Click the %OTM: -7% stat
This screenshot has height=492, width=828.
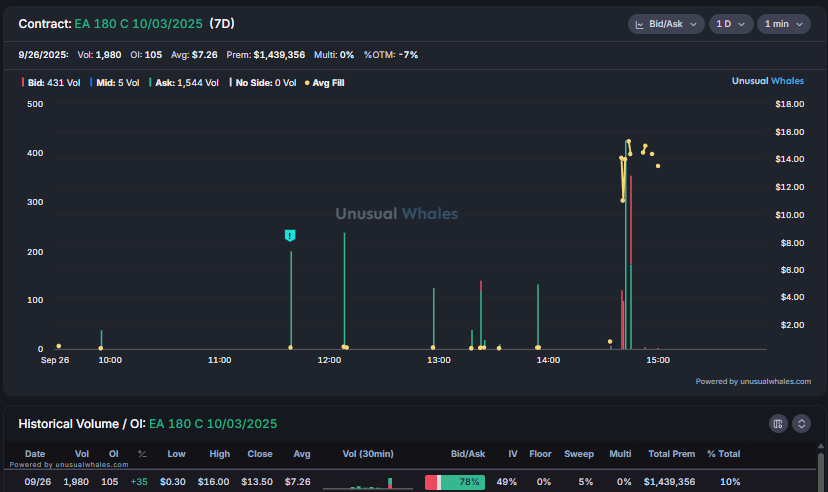click(391, 55)
